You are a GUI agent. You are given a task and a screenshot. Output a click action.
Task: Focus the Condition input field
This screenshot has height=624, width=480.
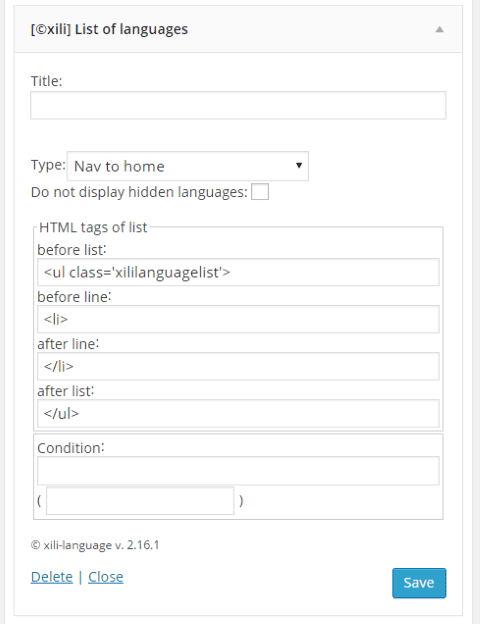[238, 471]
